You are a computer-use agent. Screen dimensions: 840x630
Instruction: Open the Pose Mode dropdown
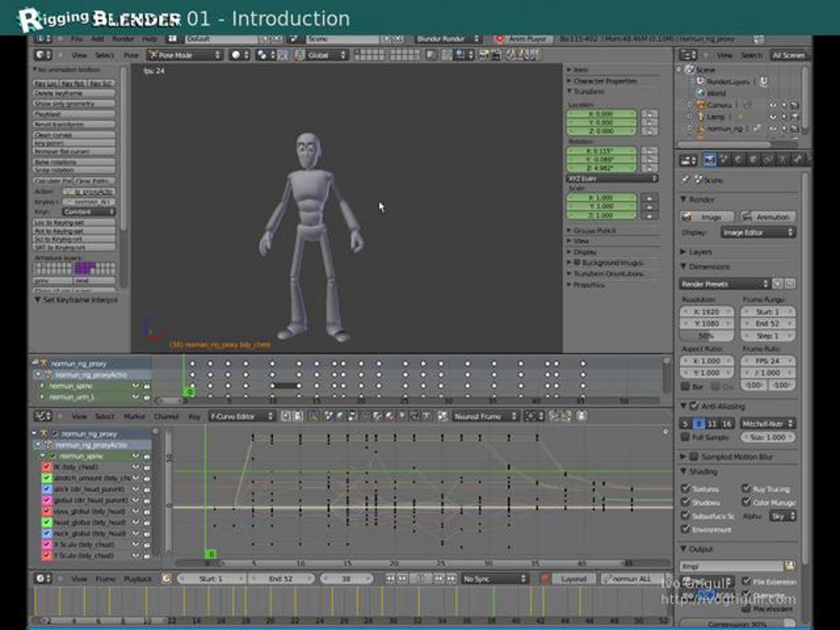[x=184, y=55]
